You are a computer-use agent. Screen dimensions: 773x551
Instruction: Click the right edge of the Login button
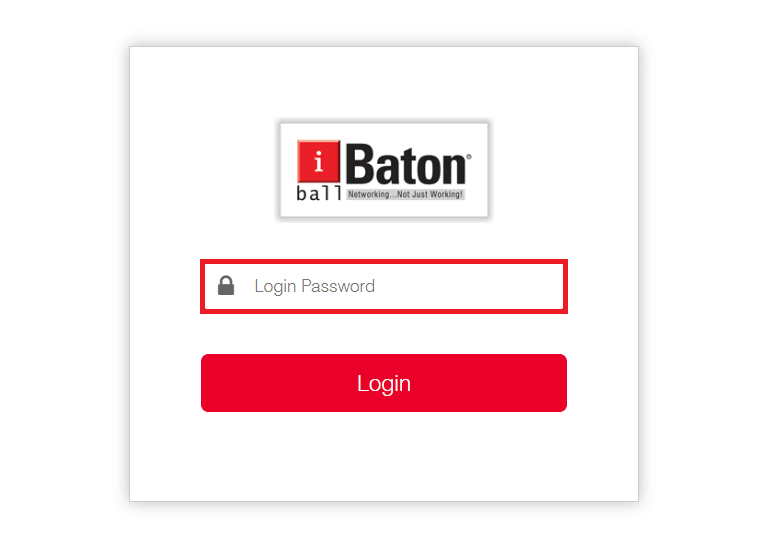pos(562,383)
